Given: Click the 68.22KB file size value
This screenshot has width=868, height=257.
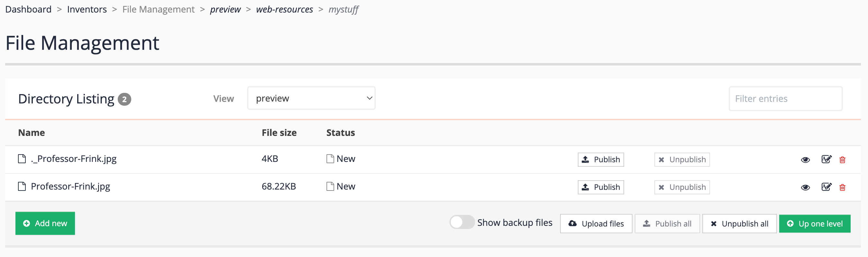Looking at the screenshot, I should pos(279,186).
